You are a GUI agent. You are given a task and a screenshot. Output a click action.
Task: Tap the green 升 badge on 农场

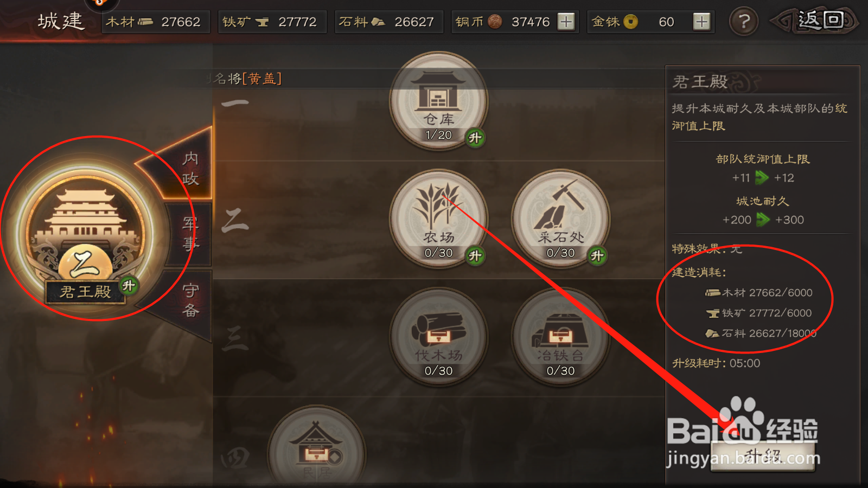click(x=475, y=256)
